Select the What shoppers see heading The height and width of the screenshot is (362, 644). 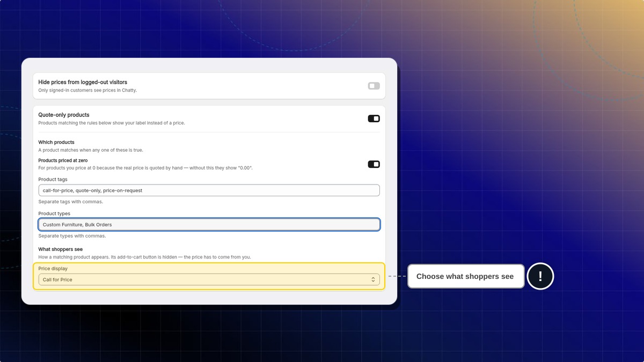(60, 249)
